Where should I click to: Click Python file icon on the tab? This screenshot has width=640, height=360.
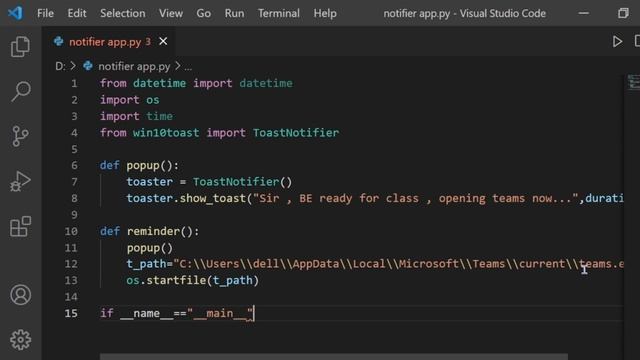pos(58,41)
